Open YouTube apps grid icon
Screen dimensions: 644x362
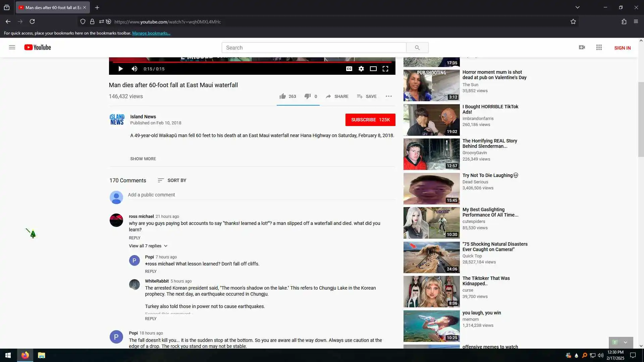599,48
